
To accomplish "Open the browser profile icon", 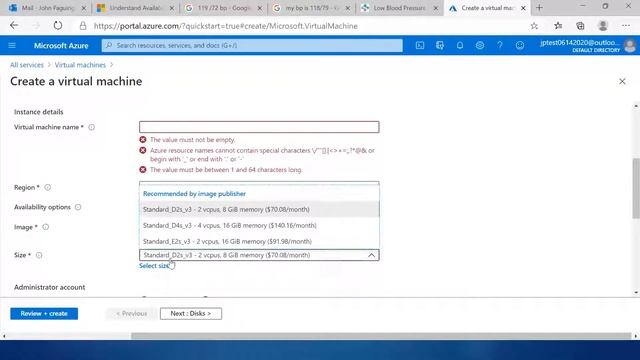I will (x=603, y=26).
